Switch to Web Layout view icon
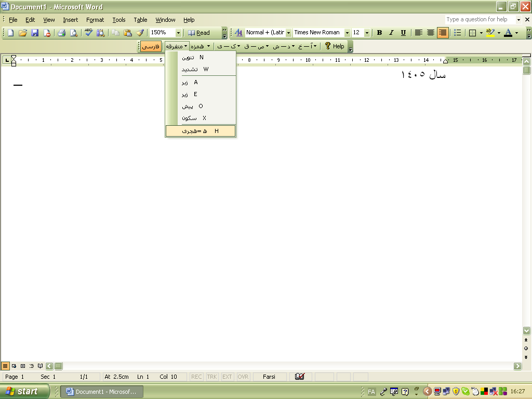The width and height of the screenshot is (532, 399). point(14,366)
